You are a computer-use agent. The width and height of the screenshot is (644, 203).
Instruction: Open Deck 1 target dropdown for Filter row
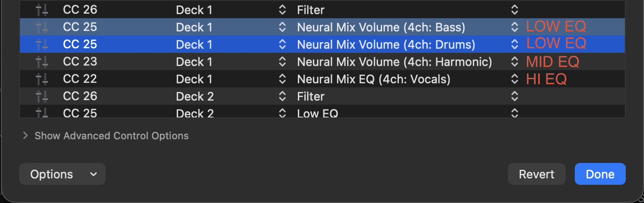pyautogui.click(x=282, y=10)
